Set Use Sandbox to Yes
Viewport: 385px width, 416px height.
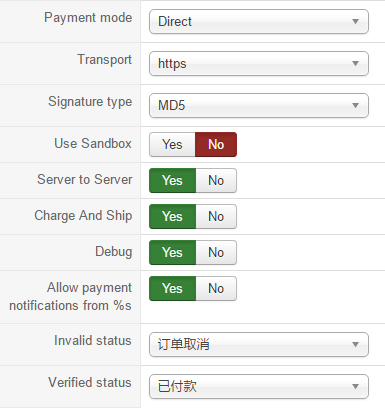[x=172, y=145]
